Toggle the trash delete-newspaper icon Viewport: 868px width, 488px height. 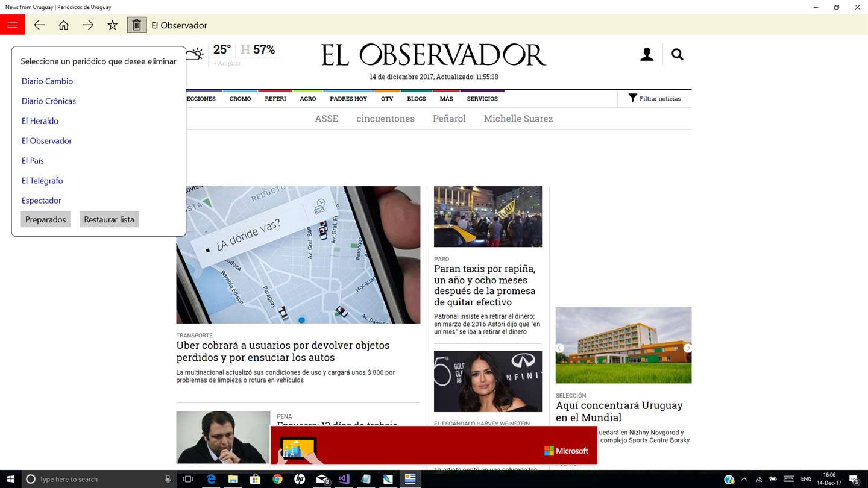pos(137,25)
